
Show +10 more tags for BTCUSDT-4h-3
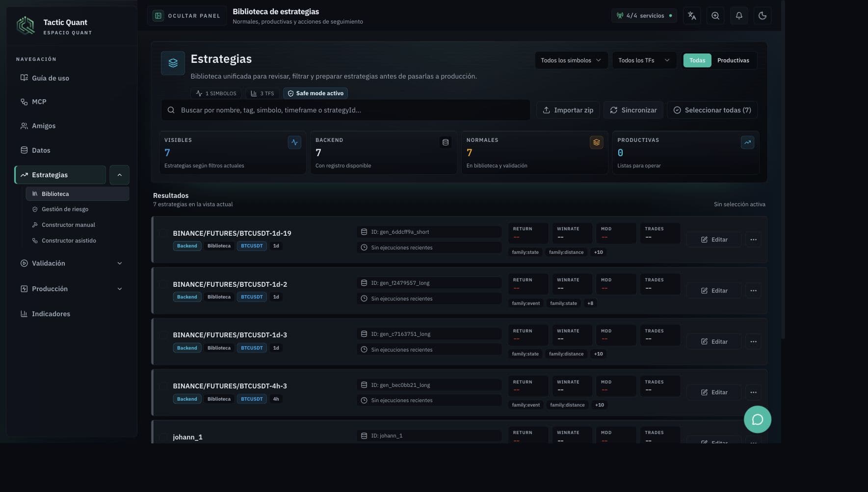[600, 405]
